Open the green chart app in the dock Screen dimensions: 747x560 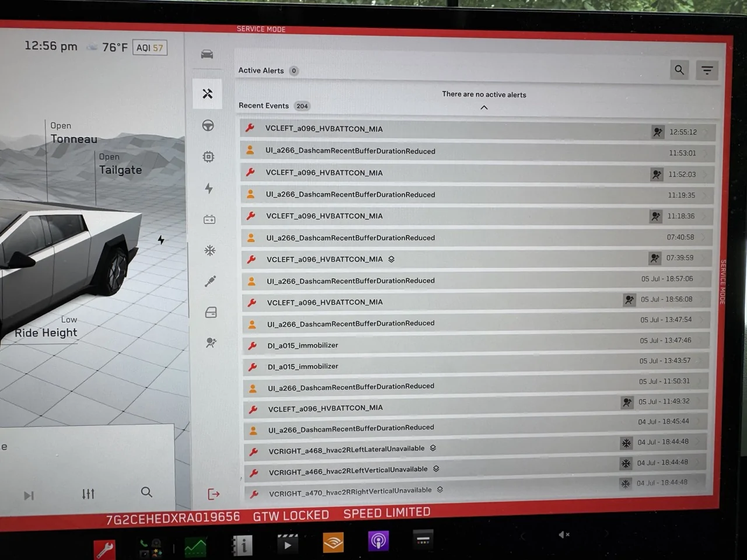(195, 547)
